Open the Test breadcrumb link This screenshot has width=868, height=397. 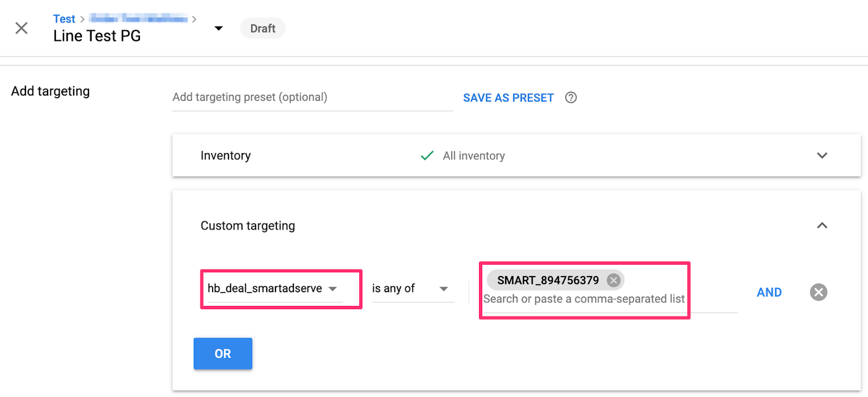click(x=64, y=19)
